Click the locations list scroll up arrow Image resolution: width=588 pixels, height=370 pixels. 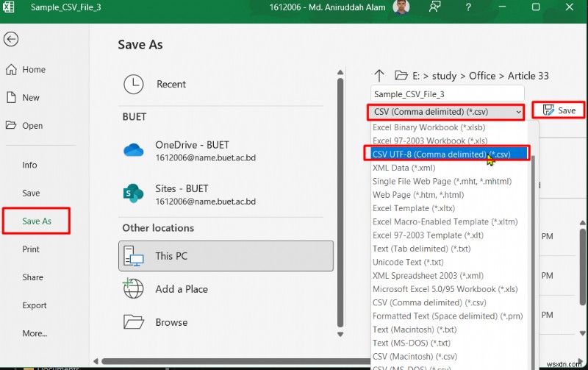click(x=340, y=72)
